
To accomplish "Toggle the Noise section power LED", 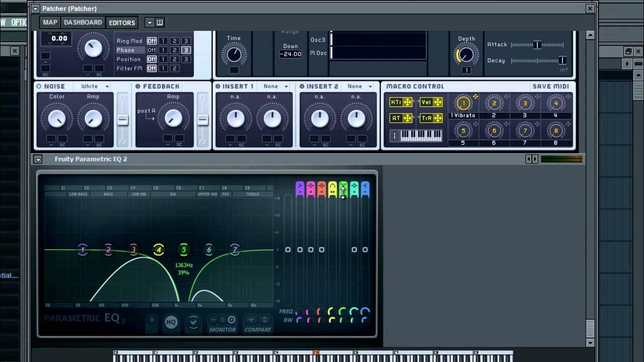I will [39, 86].
